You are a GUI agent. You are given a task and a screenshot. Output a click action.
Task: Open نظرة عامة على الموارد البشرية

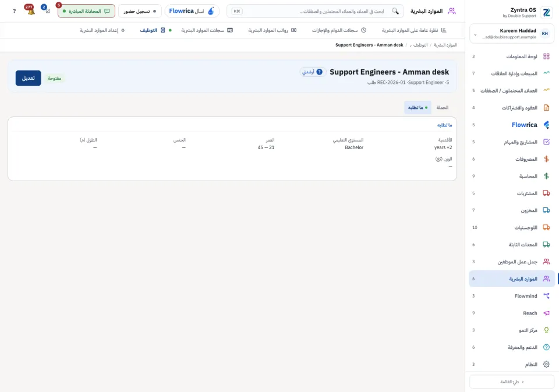tap(414, 30)
